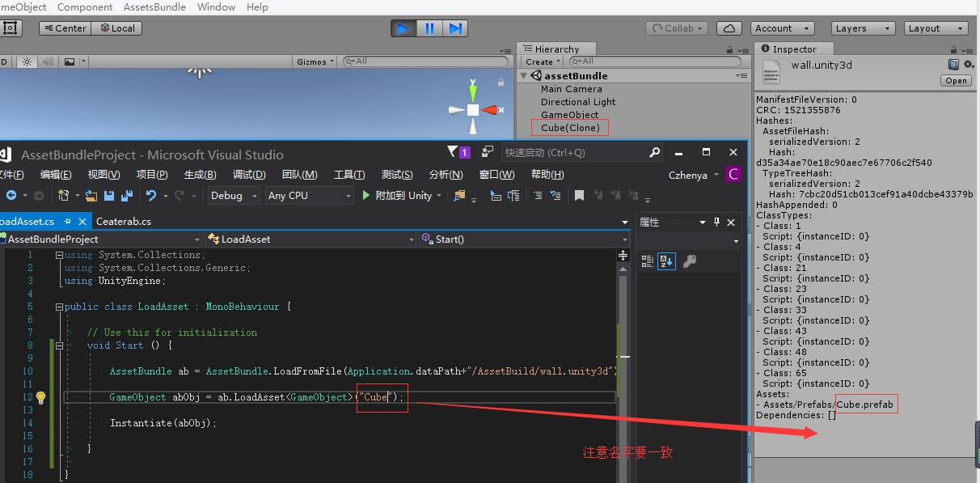Click the lightbulb quick actions icon
This screenshot has width=980, height=483.
point(40,397)
